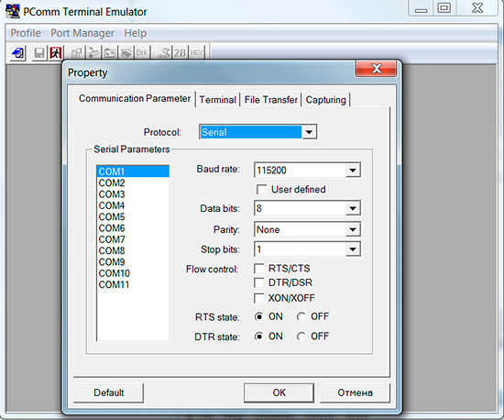Enable RTS/CTS flow control checkbox

259,269
